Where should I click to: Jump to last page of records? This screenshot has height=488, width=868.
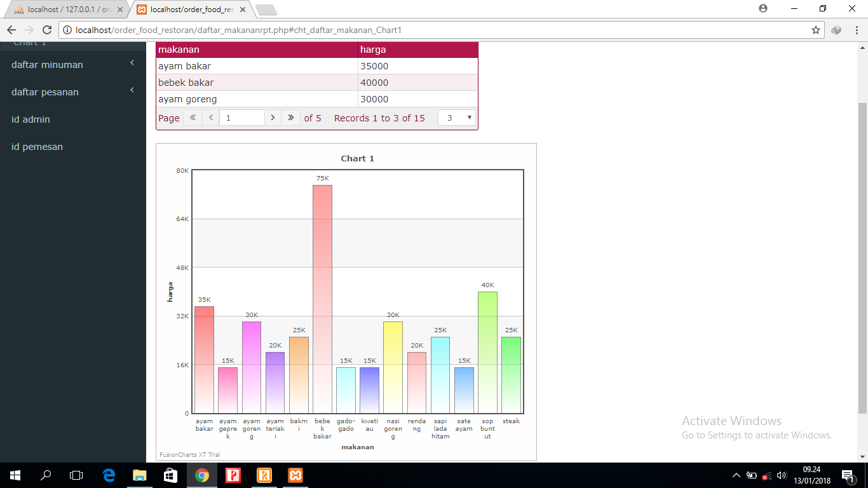coord(291,118)
